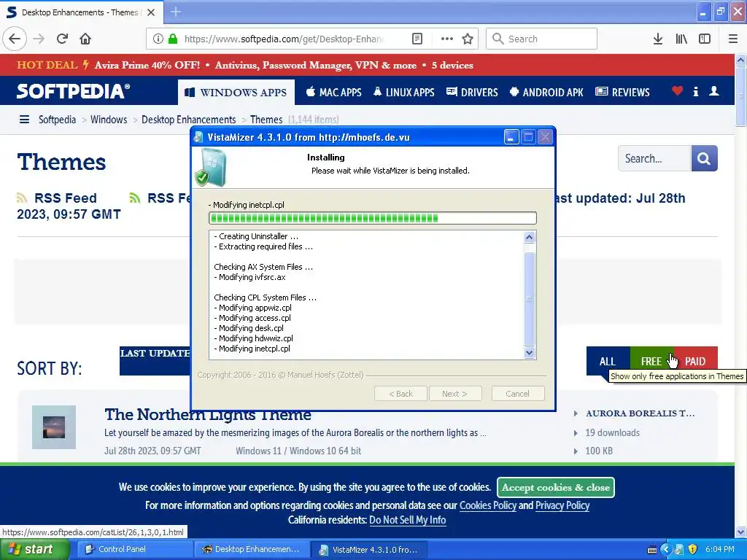Open the downloads arrow icon
Screen dimensions: 747x560
[x=657, y=39]
